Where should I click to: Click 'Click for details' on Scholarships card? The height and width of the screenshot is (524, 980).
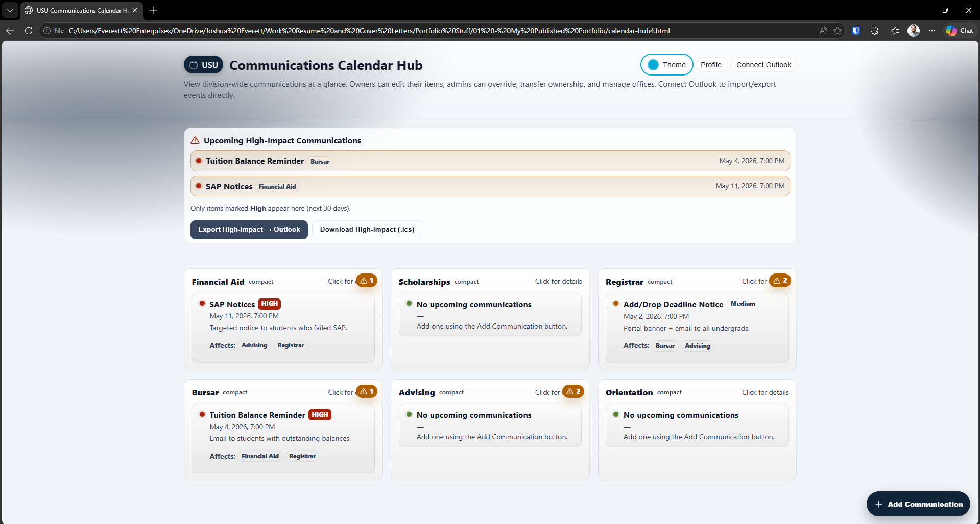[558, 281]
